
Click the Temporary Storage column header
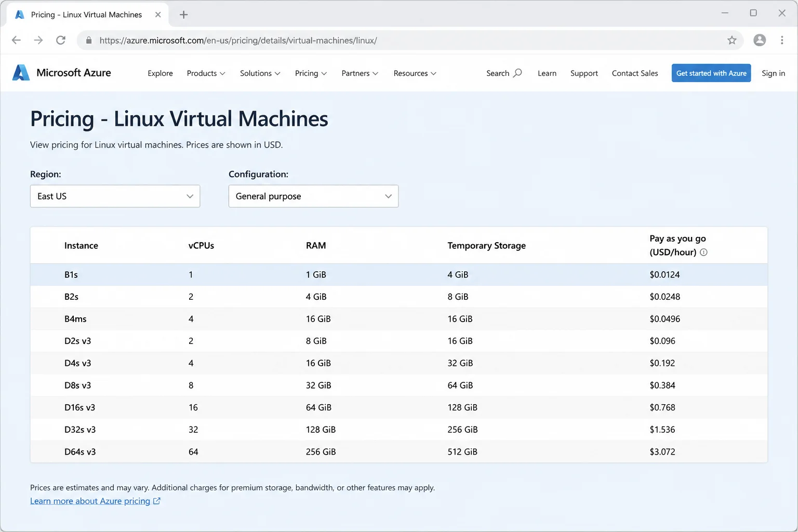coord(486,245)
